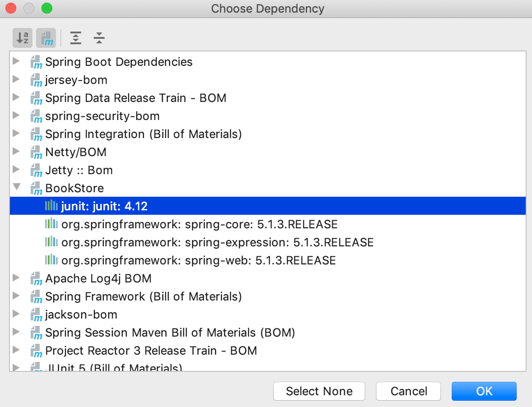Click Maven icon of BookStore
Screen dimensions: 532x407
point(36,189)
